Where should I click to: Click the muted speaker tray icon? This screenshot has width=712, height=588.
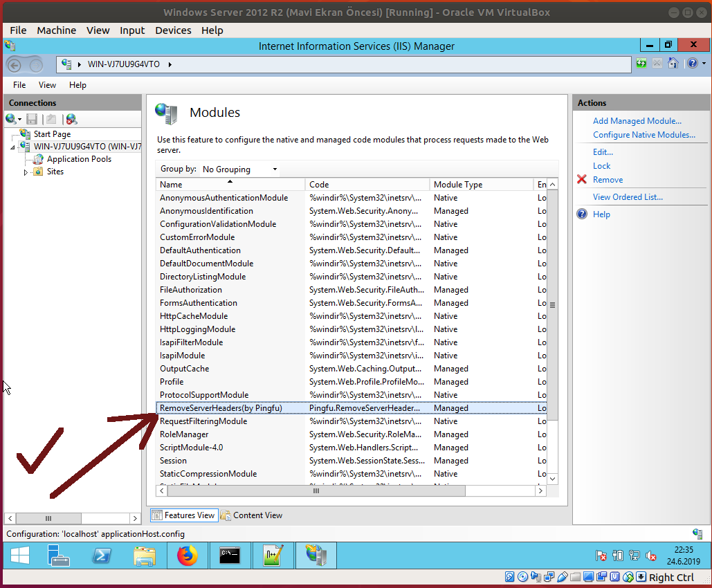[650, 555]
